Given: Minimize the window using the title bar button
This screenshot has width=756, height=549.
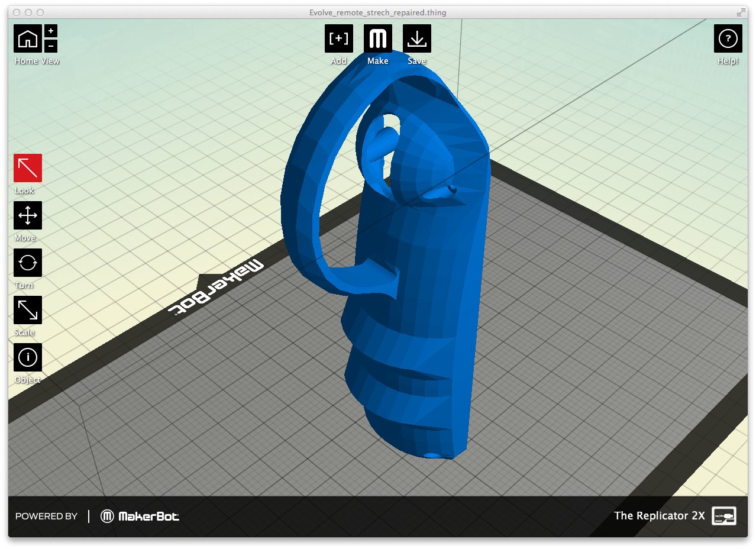Looking at the screenshot, I should (x=28, y=12).
